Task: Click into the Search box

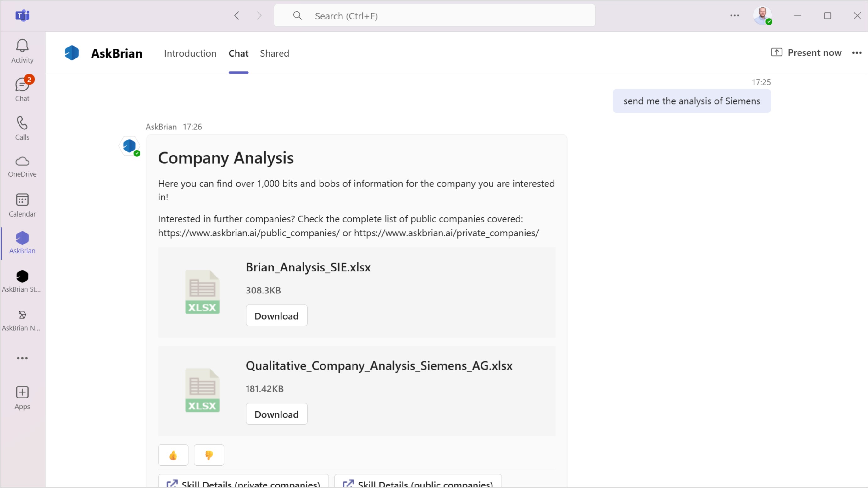Action: click(x=435, y=16)
